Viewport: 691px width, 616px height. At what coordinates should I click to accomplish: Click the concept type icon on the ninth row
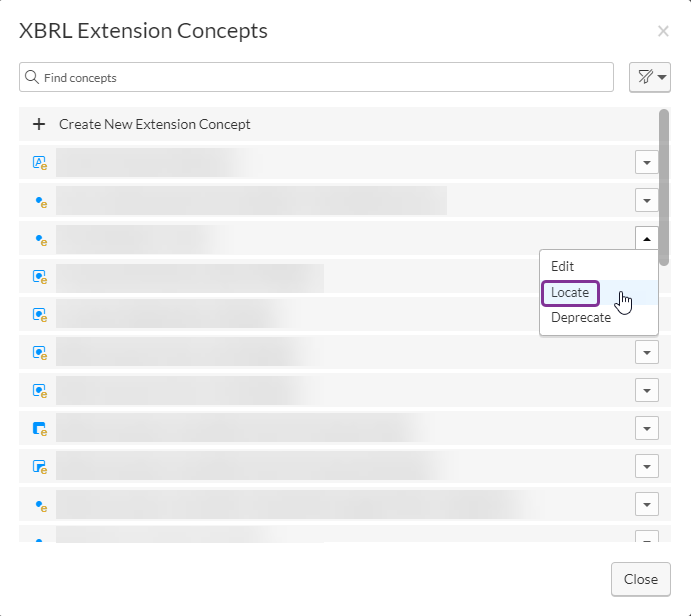40,467
